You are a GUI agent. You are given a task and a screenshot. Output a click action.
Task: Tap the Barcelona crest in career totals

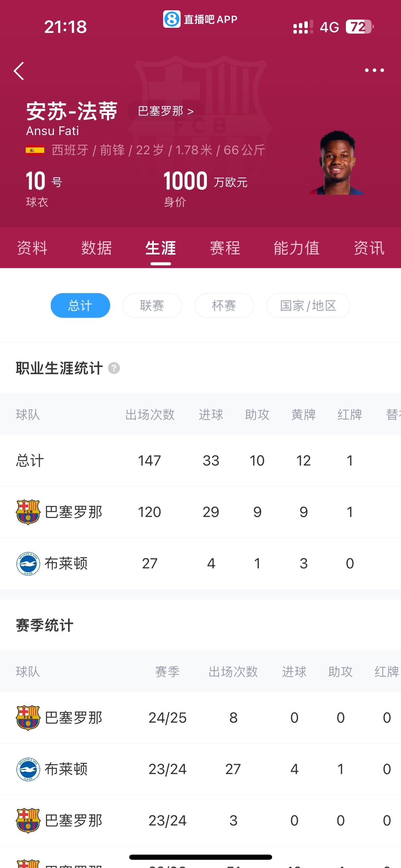(28, 512)
